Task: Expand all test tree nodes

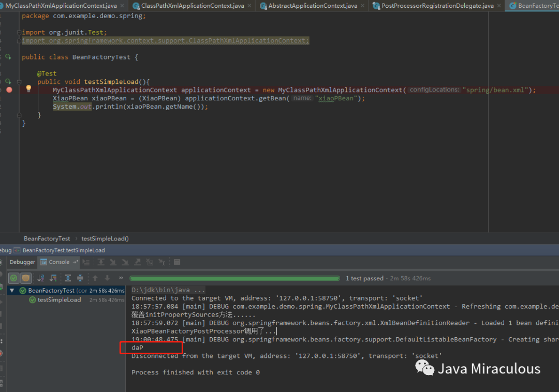Action: point(68,278)
